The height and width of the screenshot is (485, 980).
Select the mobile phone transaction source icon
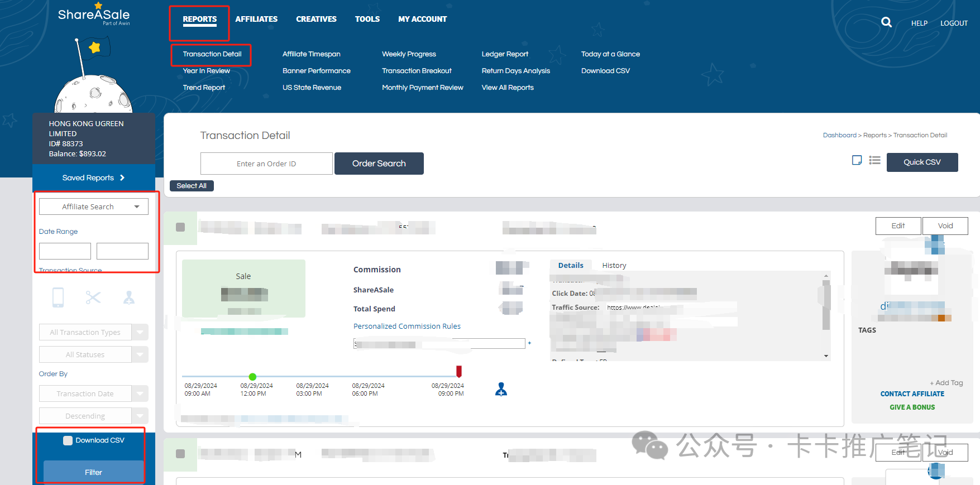[58, 297]
